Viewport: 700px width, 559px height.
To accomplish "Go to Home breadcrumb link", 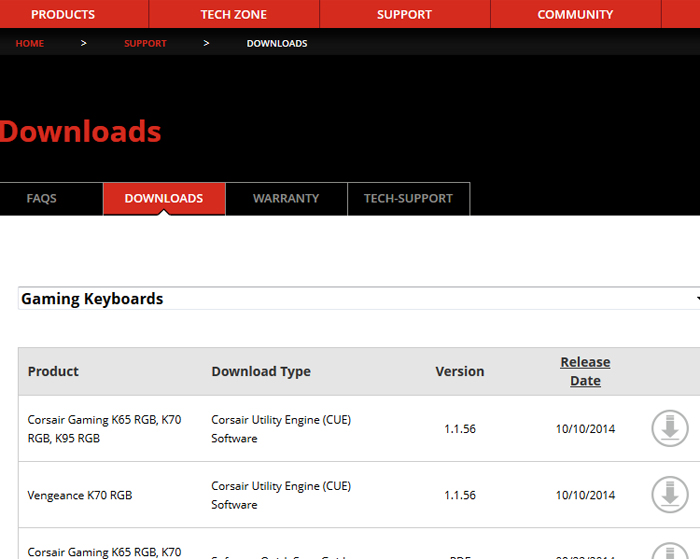I will tap(30, 43).
